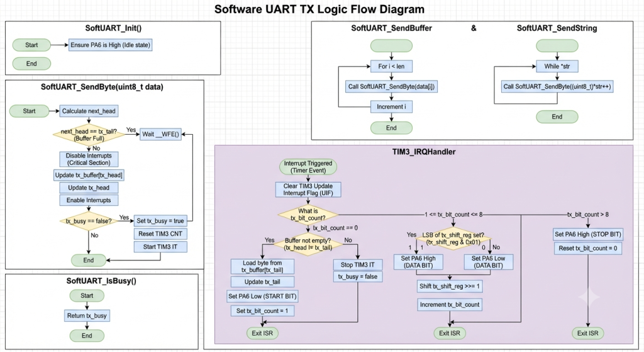The image size is (644, 352).
Task: Select the Start node in SoftUART_Init()
Action: pos(31,45)
